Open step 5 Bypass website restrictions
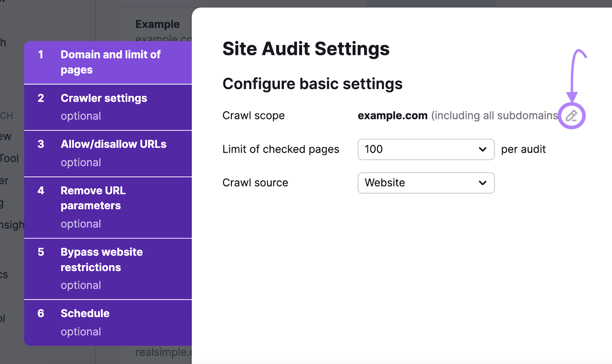This screenshot has height=364, width=612. [x=108, y=269]
